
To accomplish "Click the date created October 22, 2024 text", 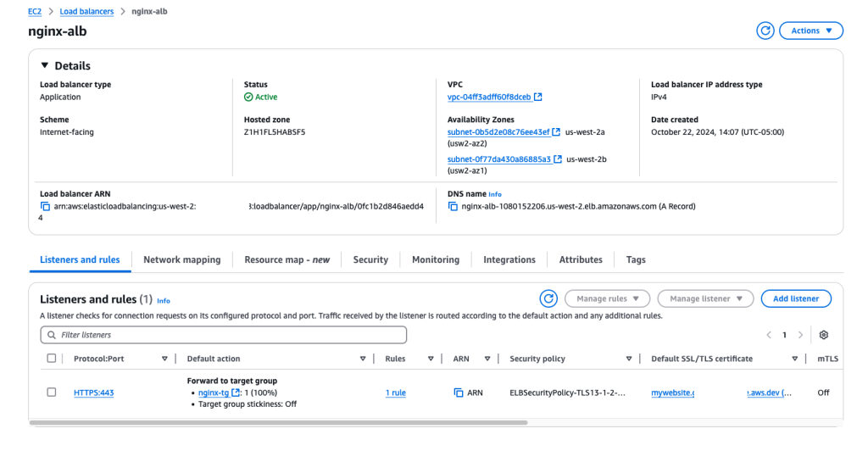I will click(x=717, y=131).
